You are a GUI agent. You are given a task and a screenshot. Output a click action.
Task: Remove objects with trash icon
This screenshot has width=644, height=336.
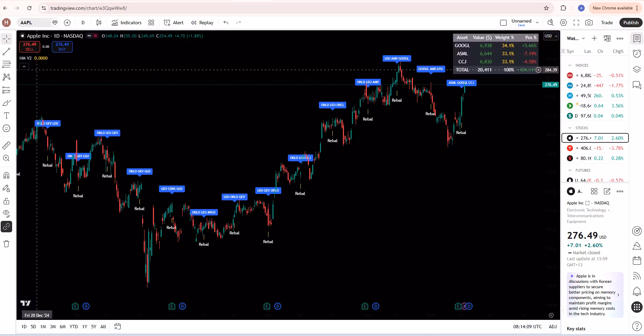(x=6, y=244)
